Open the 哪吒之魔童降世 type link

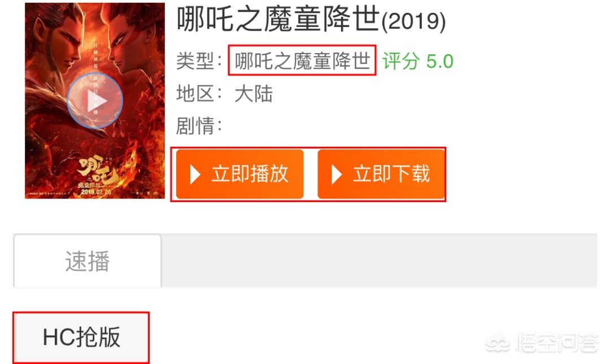302,61
